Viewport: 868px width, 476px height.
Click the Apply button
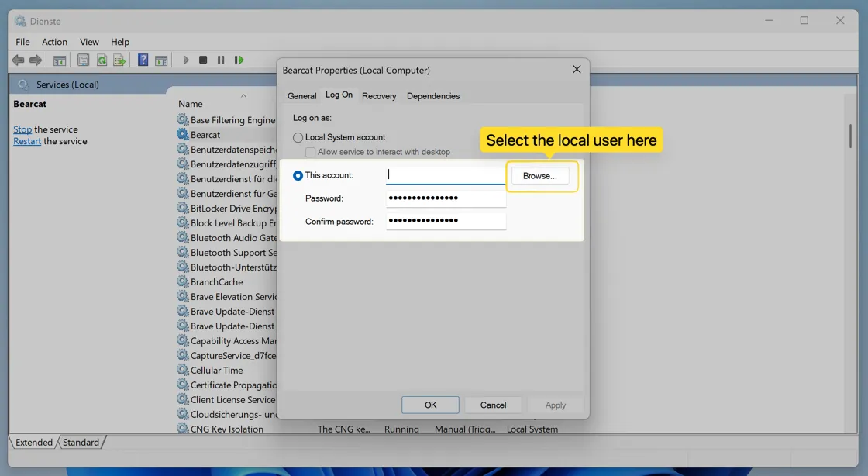tap(555, 405)
